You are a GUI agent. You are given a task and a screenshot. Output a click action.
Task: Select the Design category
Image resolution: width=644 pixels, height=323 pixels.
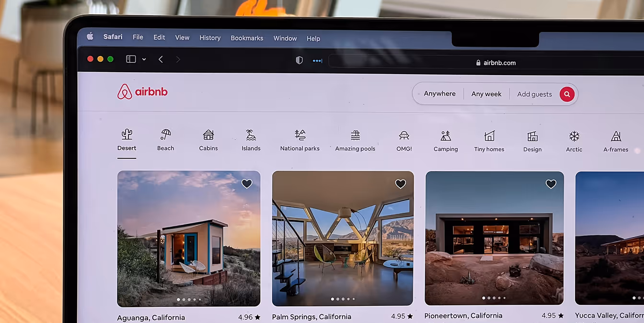click(x=532, y=142)
